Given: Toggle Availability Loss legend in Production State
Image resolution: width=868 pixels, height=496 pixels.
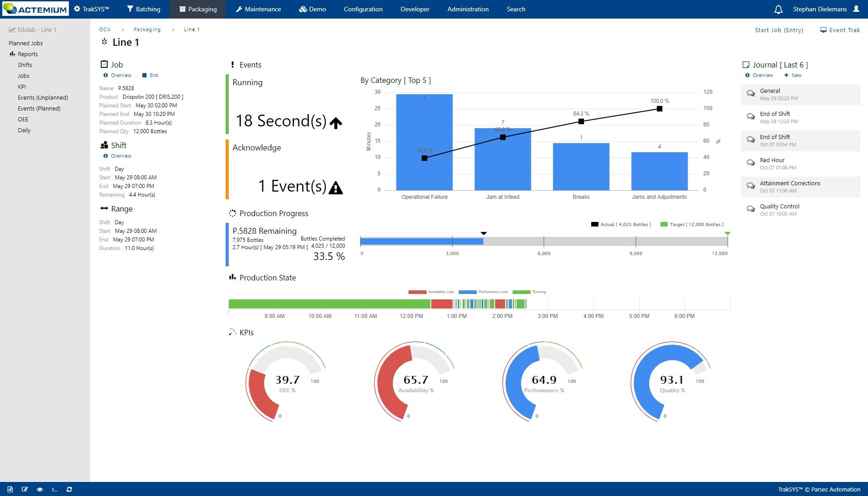Looking at the screenshot, I should [x=431, y=292].
